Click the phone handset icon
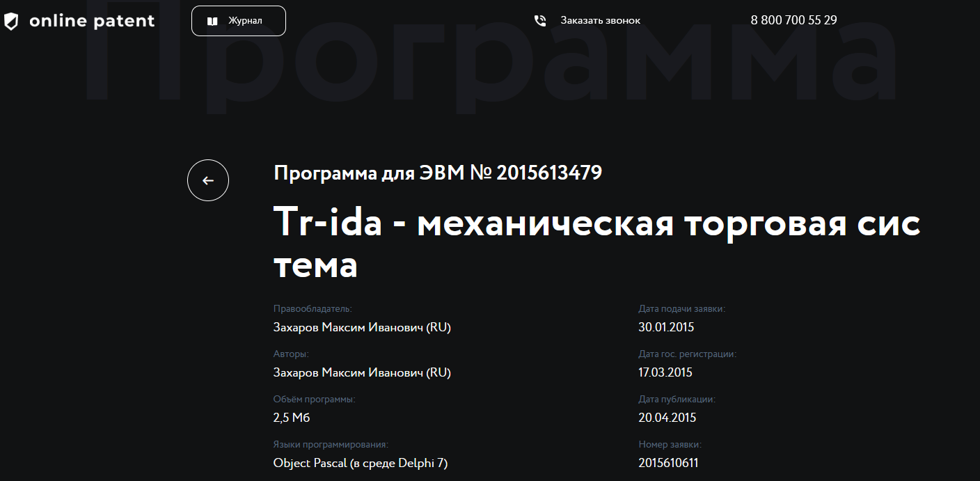 point(540,21)
